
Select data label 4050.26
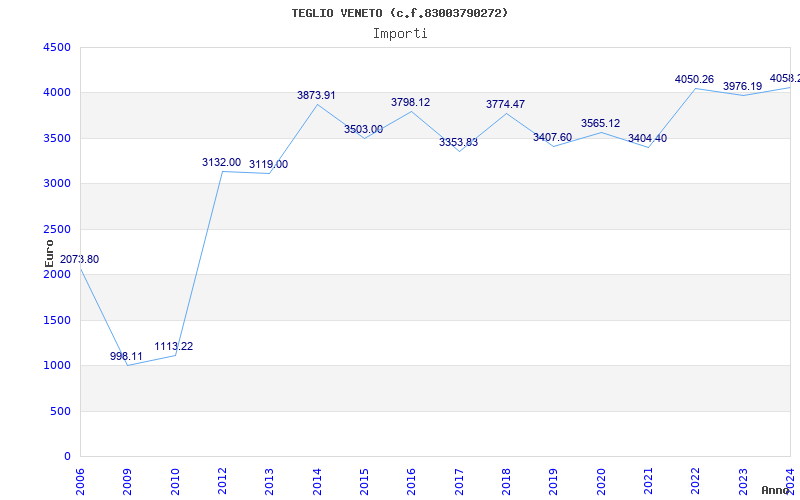[x=694, y=80]
